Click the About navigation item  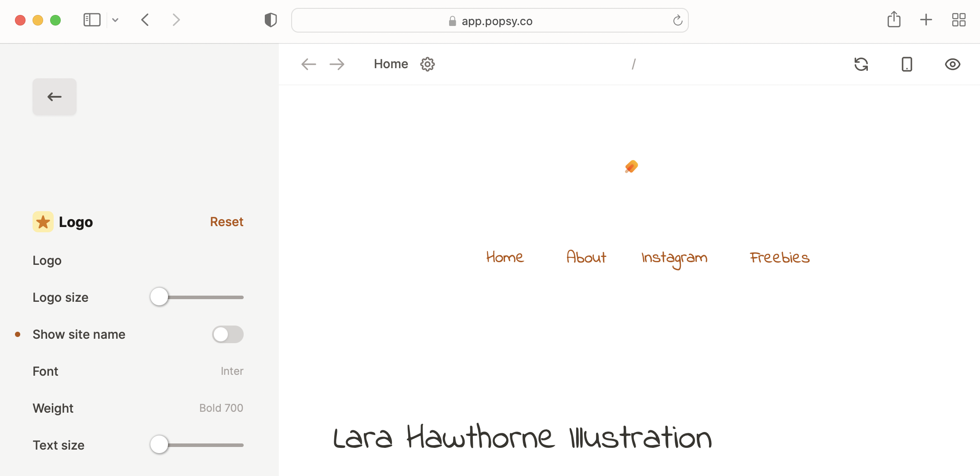(x=586, y=257)
